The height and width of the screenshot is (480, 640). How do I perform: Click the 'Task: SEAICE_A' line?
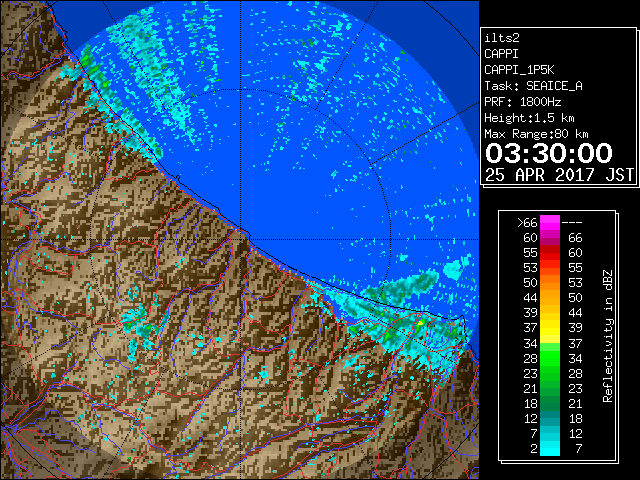point(533,86)
